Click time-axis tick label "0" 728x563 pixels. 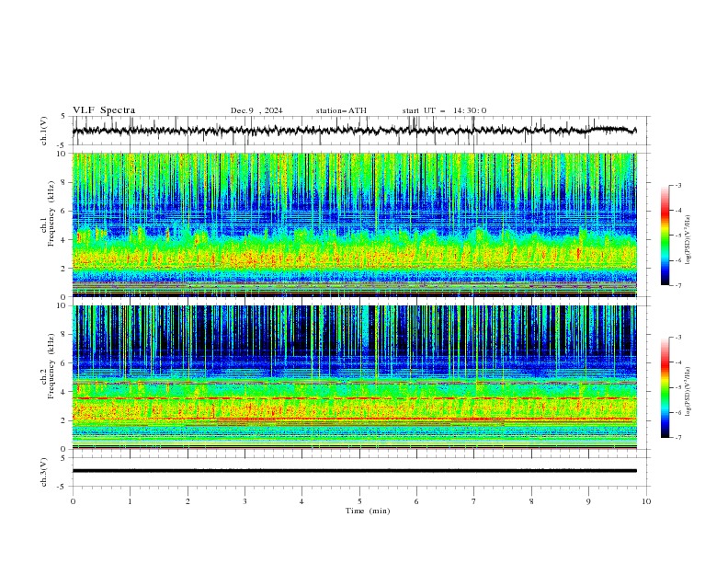tap(73, 501)
